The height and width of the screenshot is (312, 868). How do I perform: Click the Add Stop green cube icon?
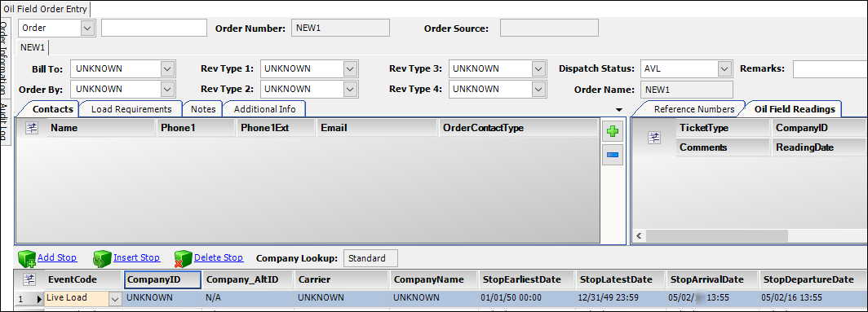pos(27,258)
